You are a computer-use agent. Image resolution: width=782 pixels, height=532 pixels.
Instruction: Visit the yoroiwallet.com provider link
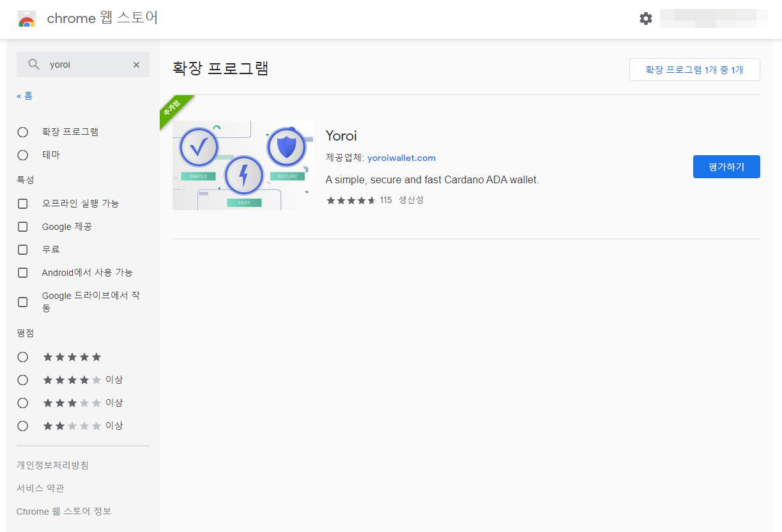(x=401, y=158)
